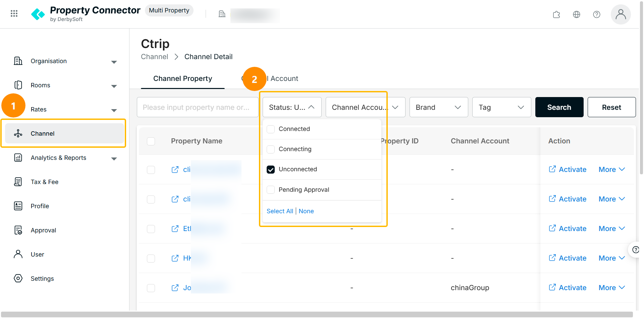Toggle the select-all checkbox in table header
This screenshot has width=644, height=318.
151,141
